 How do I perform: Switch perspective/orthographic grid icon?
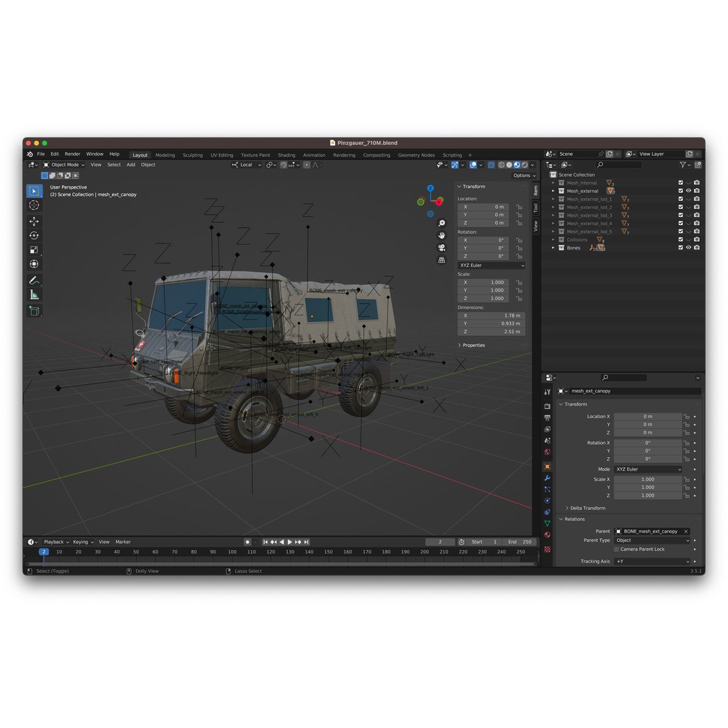442,260
